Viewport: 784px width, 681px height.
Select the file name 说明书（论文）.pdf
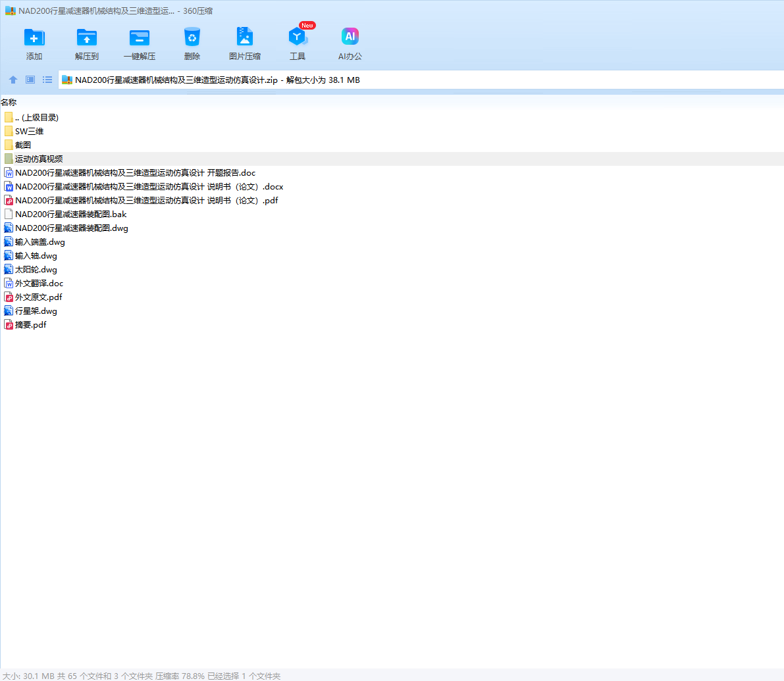tap(147, 201)
